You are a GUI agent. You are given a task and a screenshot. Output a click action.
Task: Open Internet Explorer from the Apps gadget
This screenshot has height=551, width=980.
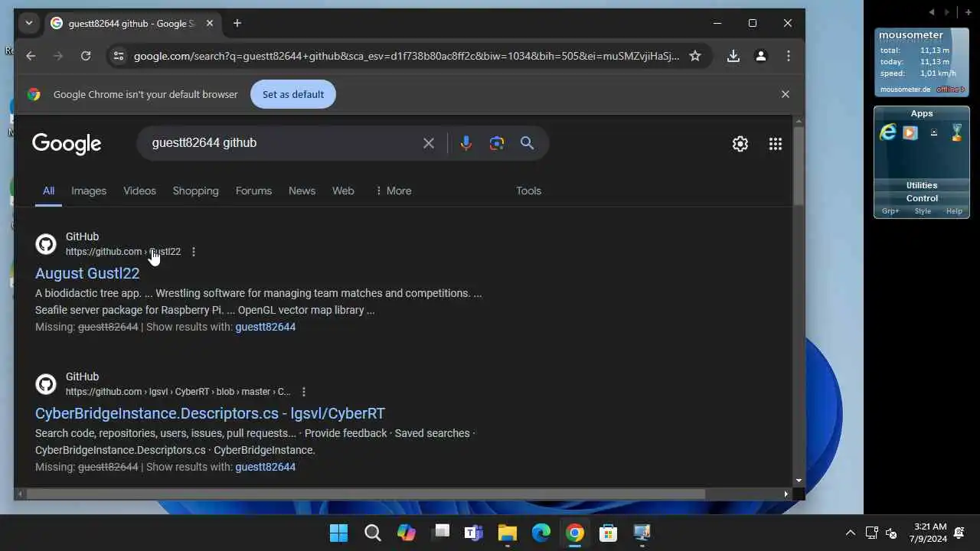click(888, 132)
